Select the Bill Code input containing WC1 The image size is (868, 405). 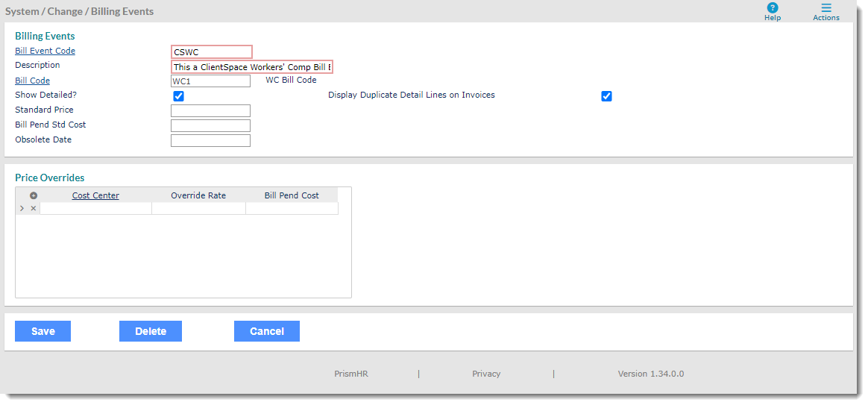click(210, 81)
